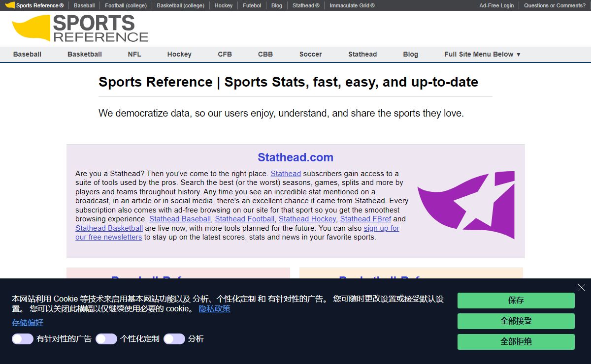Toggle the 有针对性的广告 switch
Image resolution: width=591 pixels, height=364 pixels.
[23, 339]
